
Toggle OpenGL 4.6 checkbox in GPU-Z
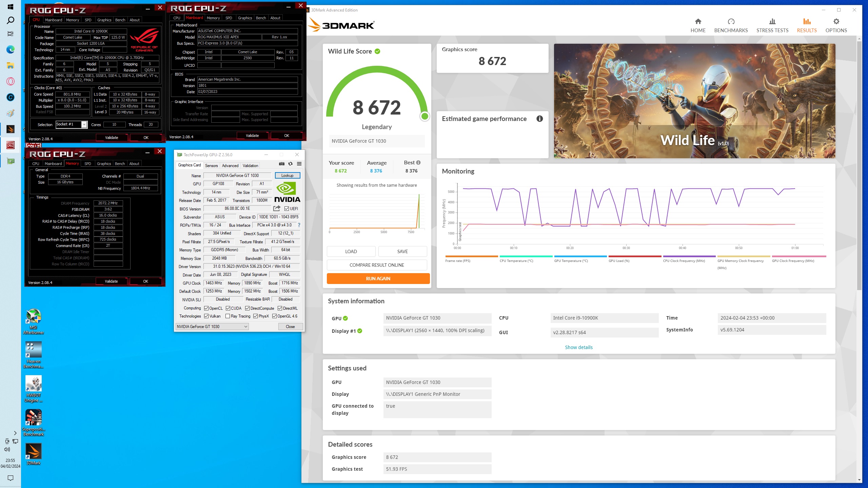(274, 316)
